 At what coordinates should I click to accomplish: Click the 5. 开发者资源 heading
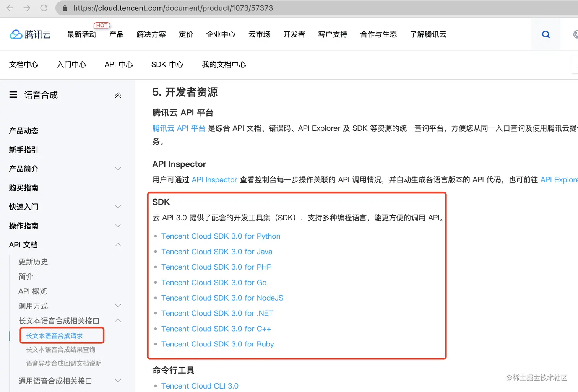click(185, 92)
